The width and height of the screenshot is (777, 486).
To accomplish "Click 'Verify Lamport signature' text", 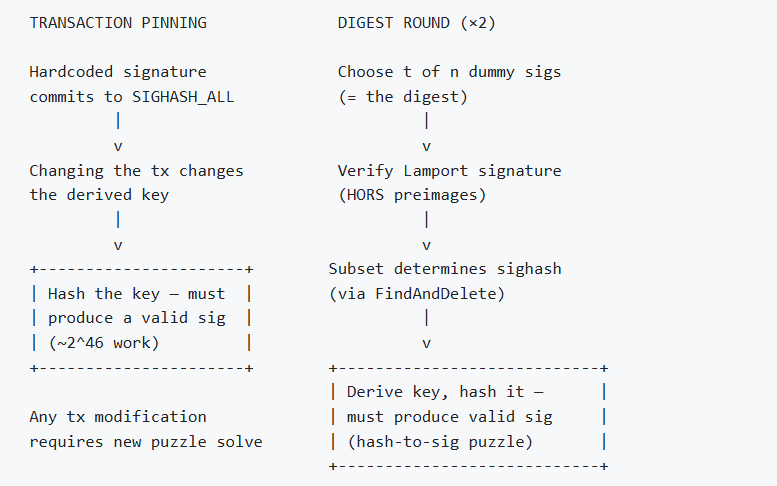I will (449, 171).
